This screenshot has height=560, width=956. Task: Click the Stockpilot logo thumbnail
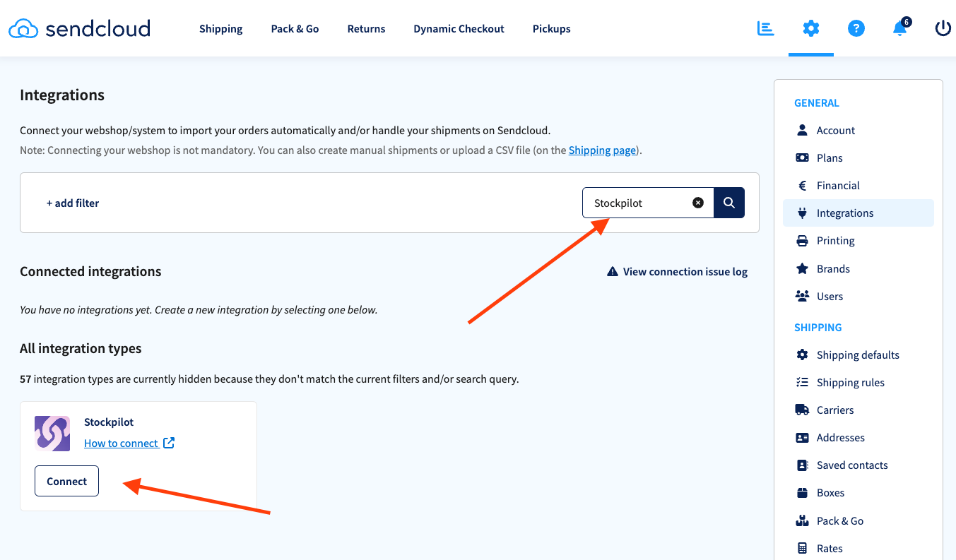(x=52, y=434)
